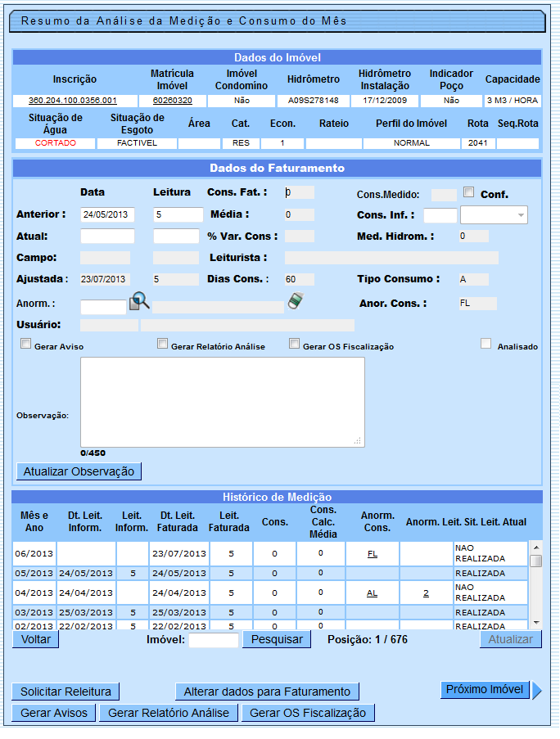The image size is (560, 739).
Task: Click the magnifier icon beside Anorm. field
Action: pos(140,302)
